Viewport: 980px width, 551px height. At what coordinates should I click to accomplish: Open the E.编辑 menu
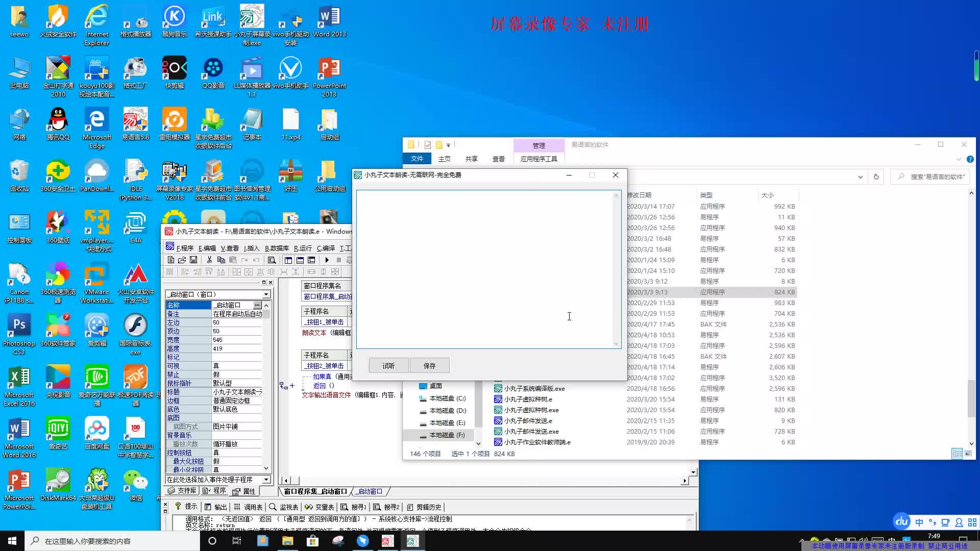click(x=207, y=248)
